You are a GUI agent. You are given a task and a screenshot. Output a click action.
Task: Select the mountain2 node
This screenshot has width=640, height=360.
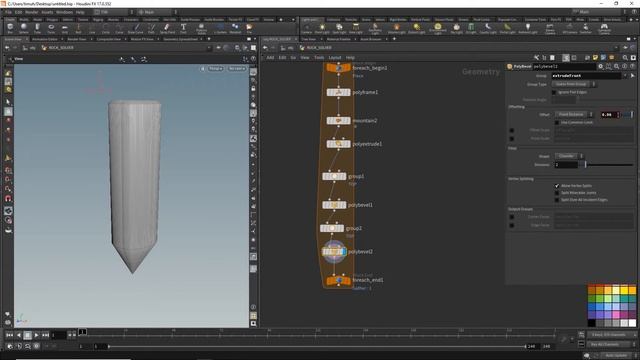(338, 120)
